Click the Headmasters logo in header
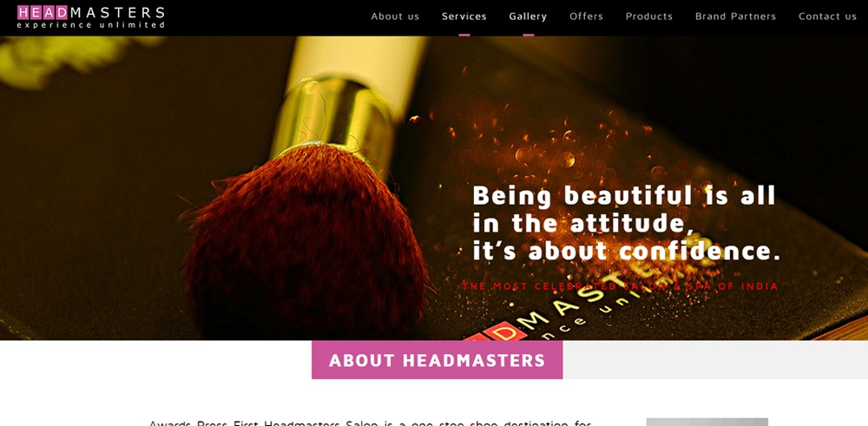This screenshot has width=868, height=426. (x=91, y=16)
